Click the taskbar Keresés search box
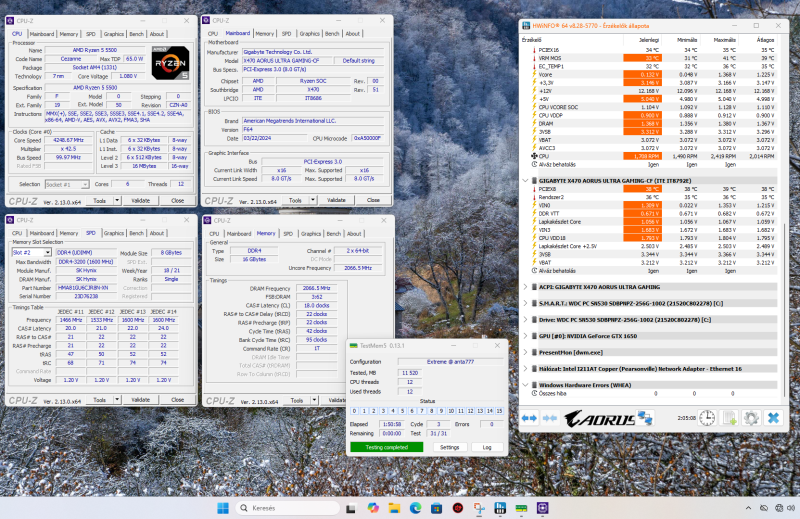 click(288, 508)
